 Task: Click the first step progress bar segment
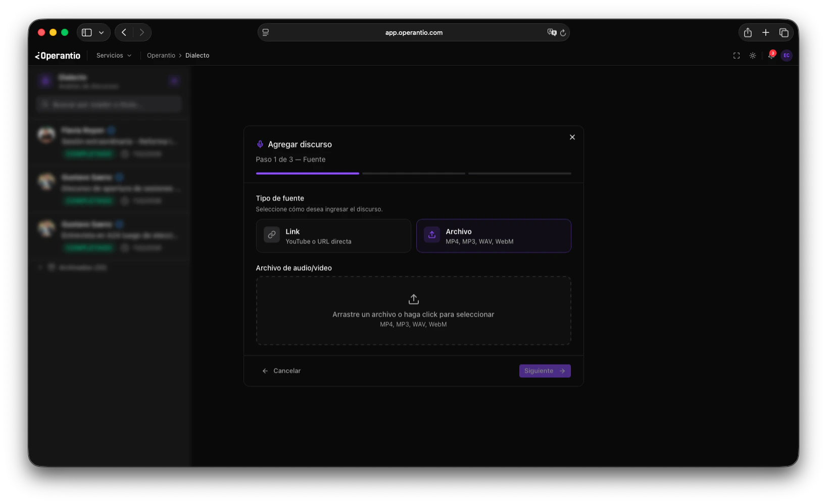307,173
